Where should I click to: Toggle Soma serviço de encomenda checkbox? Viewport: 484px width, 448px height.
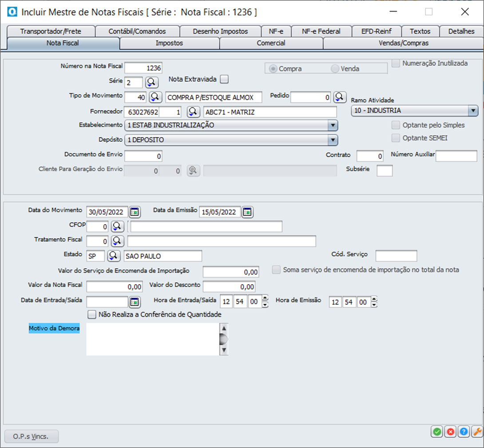click(276, 270)
